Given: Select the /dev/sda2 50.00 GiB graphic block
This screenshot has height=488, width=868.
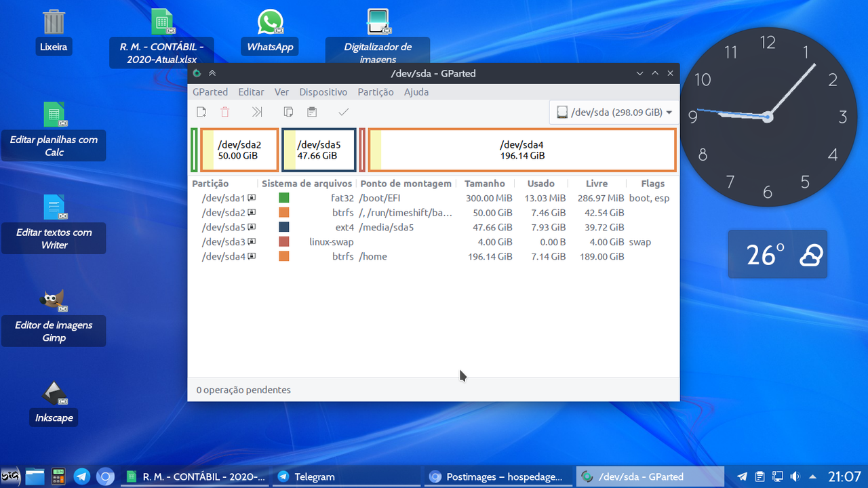Looking at the screenshot, I should [x=239, y=150].
